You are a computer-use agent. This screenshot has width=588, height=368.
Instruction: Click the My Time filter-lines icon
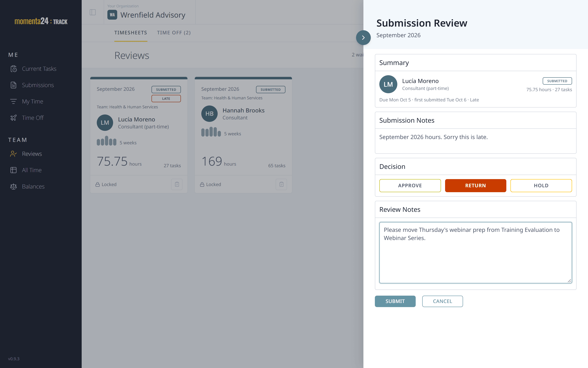coord(14,101)
